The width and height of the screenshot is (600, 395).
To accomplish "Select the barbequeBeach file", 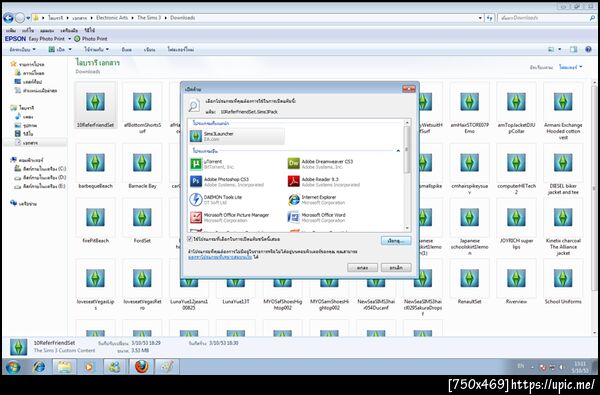I will click(x=95, y=167).
